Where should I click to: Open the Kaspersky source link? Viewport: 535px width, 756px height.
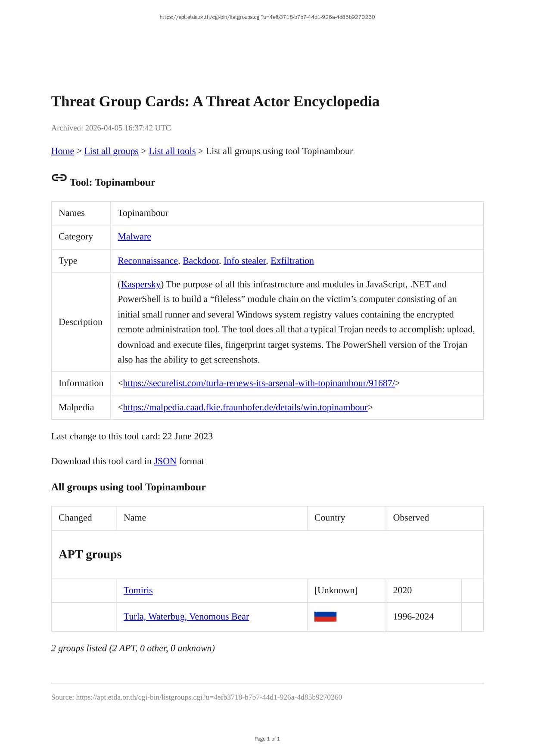click(141, 285)
